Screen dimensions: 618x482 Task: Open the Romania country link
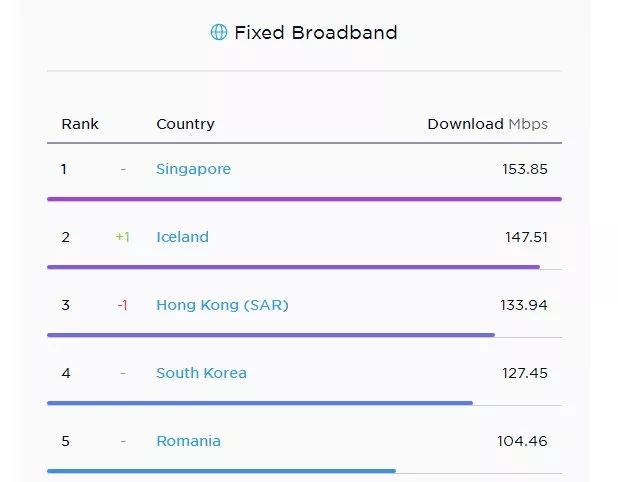click(x=188, y=441)
